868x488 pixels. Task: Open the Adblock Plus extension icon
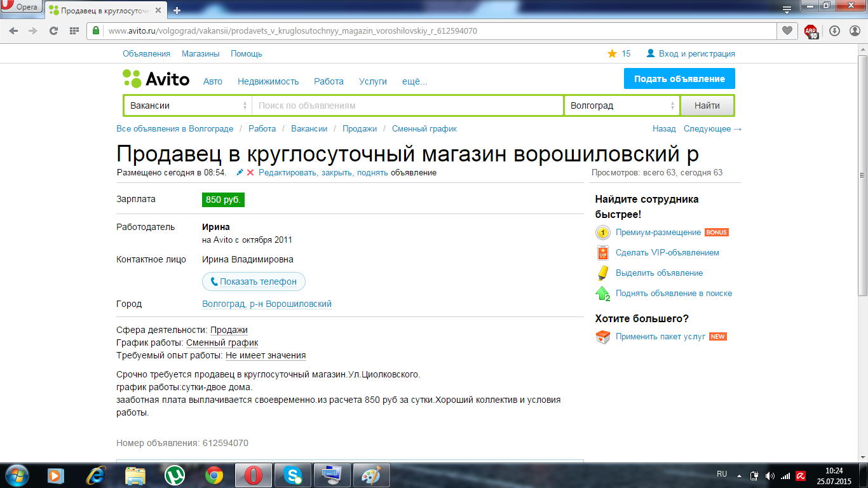tap(811, 31)
